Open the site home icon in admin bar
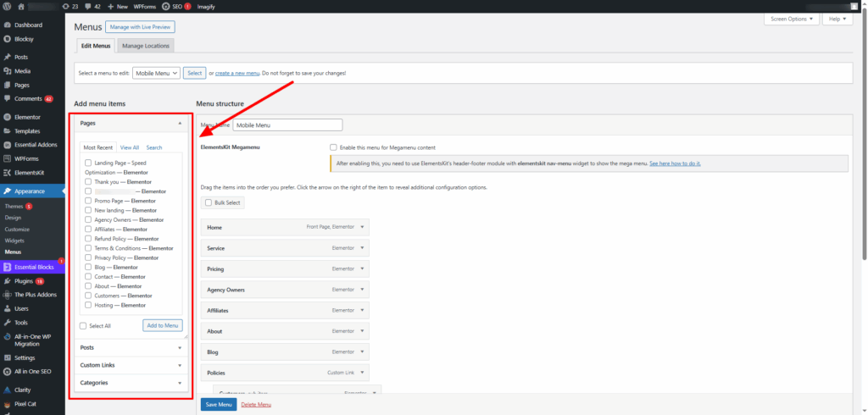 (21, 7)
